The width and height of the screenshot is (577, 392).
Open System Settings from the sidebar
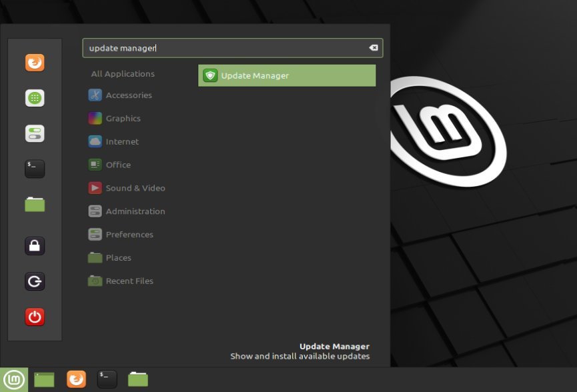click(34, 133)
